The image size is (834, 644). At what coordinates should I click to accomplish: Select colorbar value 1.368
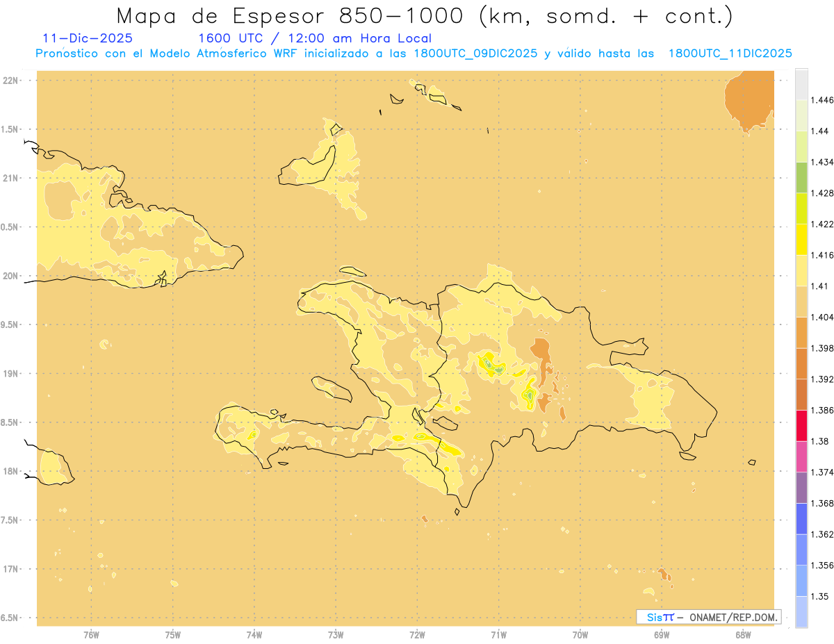[822, 503]
